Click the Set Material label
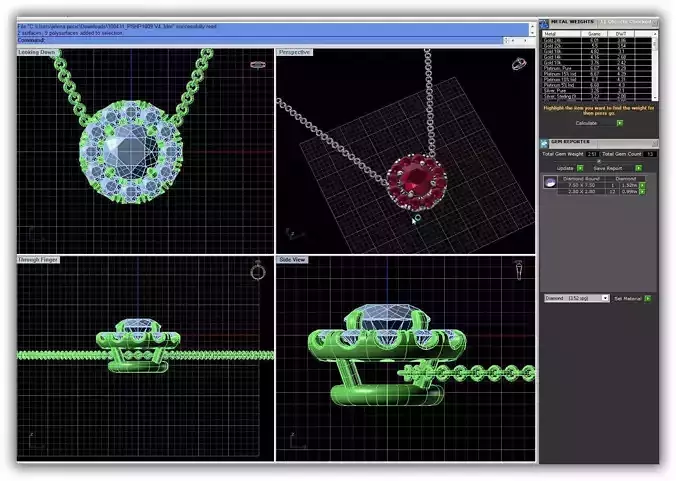The width and height of the screenshot is (676, 481). pyautogui.click(x=628, y=298)
